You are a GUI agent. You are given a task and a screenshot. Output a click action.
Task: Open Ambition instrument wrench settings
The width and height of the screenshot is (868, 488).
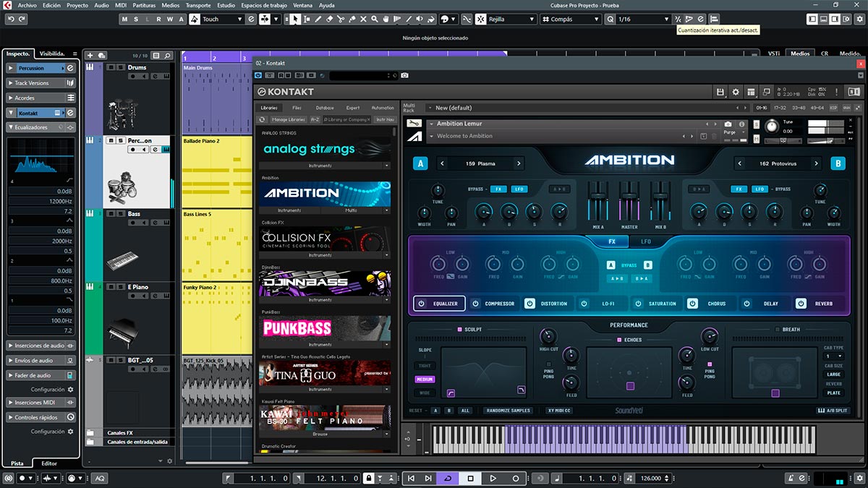click(x=414, y=124)
